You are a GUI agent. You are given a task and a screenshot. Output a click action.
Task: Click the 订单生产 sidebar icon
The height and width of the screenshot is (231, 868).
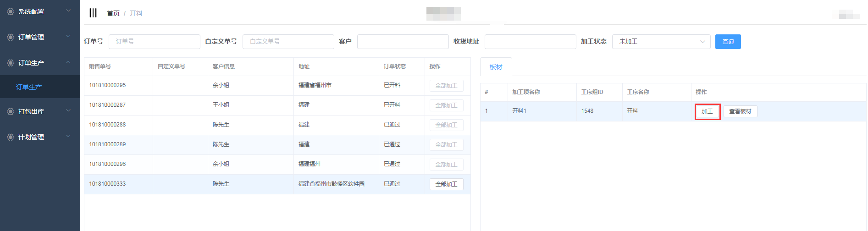point(11,63)
